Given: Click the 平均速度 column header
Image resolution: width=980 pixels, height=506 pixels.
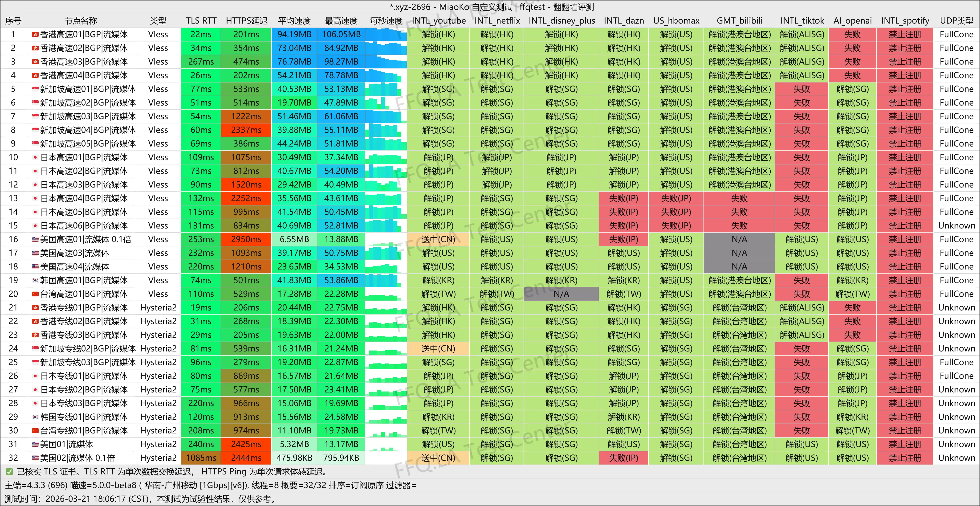Looking at the screenshot, I should coord(294,21).
